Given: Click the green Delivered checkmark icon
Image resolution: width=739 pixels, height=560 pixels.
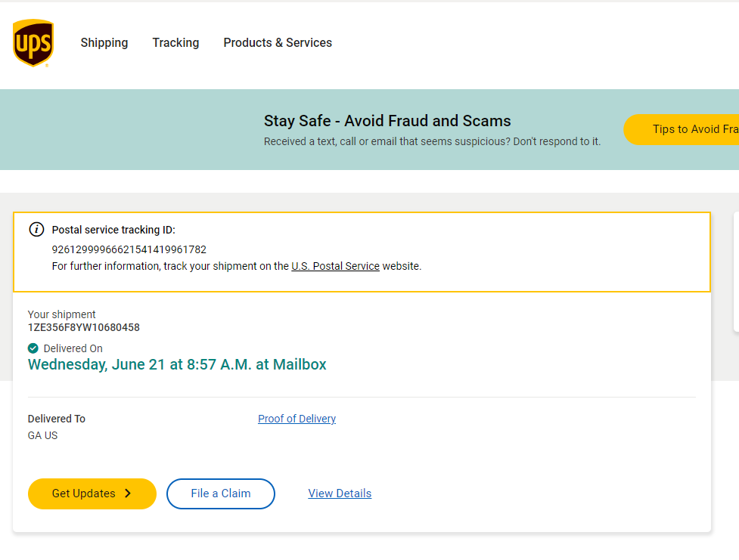Looking at the screenshot, I should coord(33,348).
